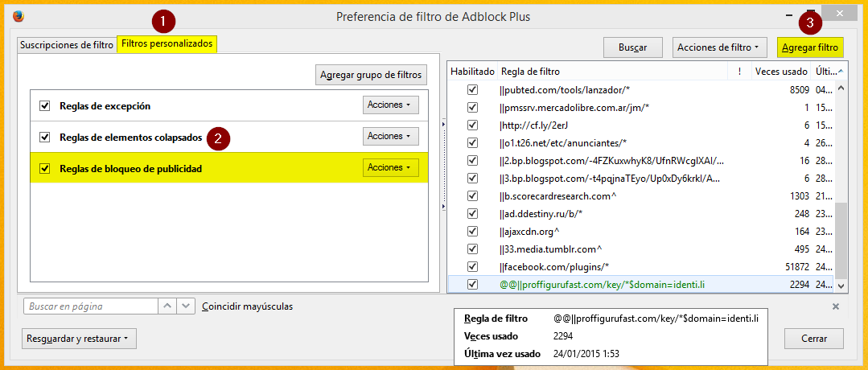Toggle the Coincidir mayúsculas option
The image size is (868, 370).
click(x=247, y=306)
